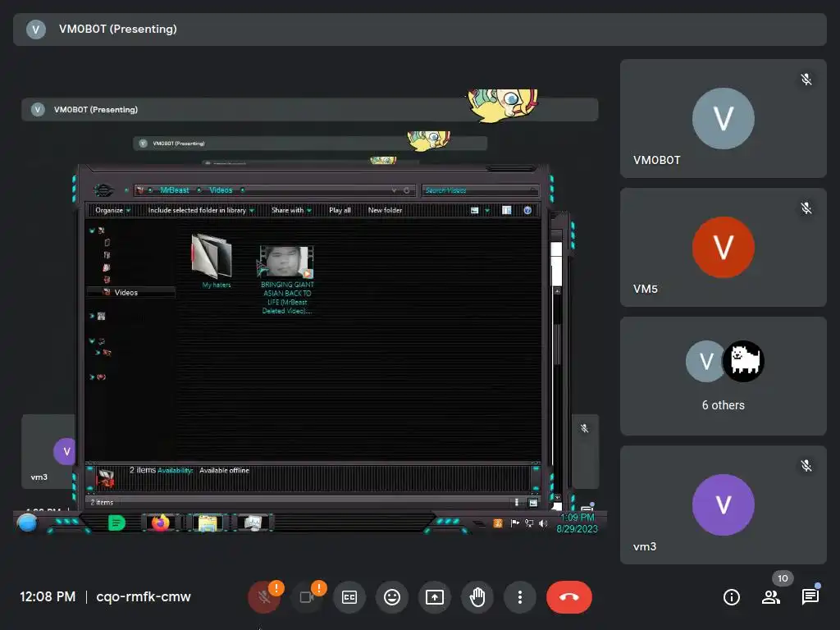Select the VM5 participant tile
This screenshot has height=630, width=840.
coord(724,248)
